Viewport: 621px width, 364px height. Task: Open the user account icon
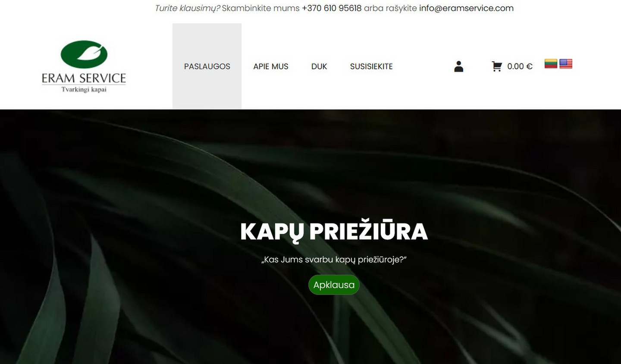[x=459, y=66]
